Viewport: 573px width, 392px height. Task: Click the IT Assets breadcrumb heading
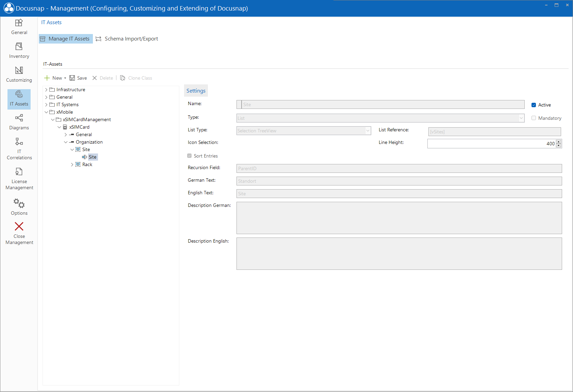[x=51, y=22]
